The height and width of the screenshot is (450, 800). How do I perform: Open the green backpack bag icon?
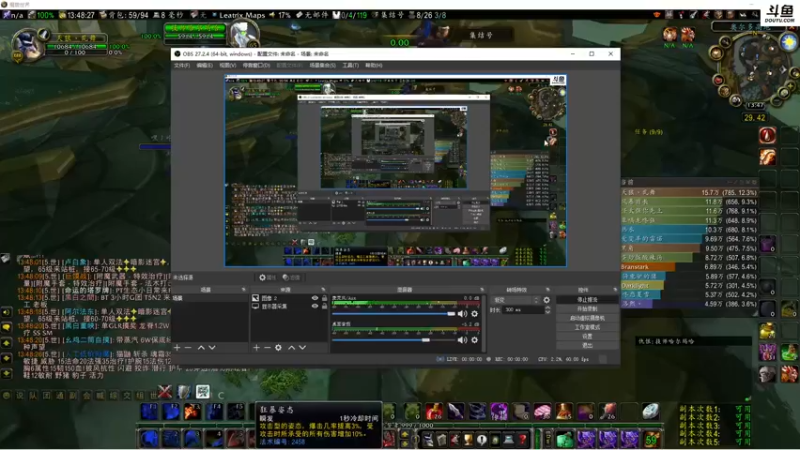564,439
